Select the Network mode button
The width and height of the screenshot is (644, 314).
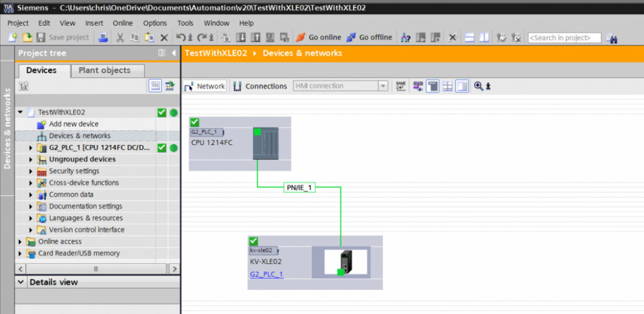204,86
